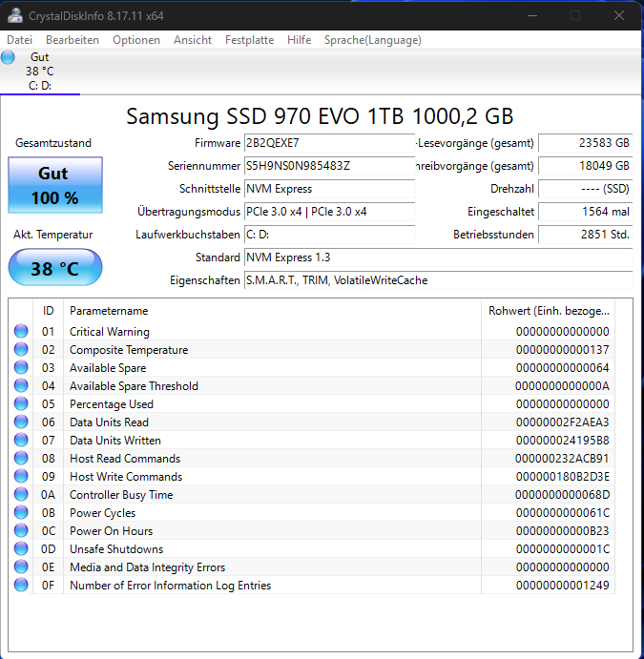Click the total reads value 23583 GB
644x659 pixels.
pos(586,143)
